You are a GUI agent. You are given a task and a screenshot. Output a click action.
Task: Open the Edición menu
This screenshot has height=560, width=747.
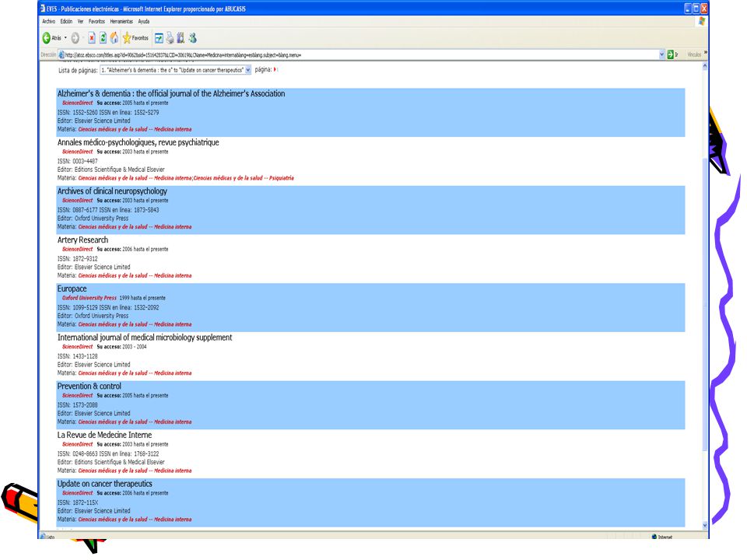tap(66, 22)
